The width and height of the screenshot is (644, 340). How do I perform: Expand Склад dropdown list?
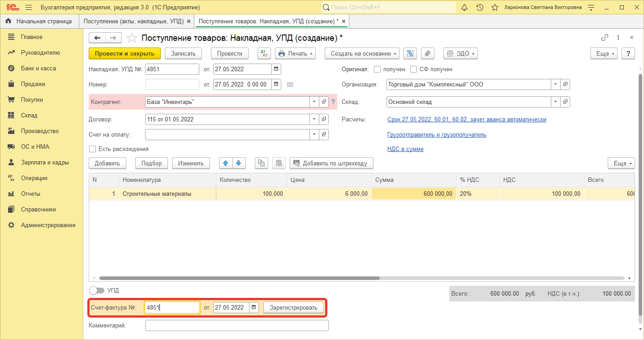pyautogui.click(x=555, y=102)
